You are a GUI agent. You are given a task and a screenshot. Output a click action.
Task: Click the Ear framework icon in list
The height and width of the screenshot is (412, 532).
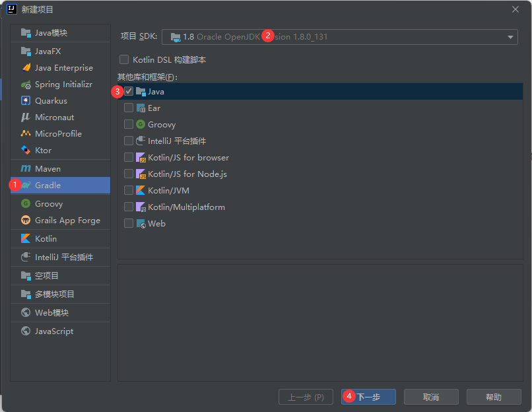coord(141,108)
